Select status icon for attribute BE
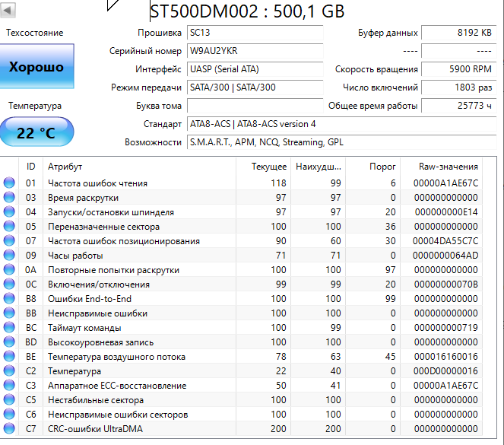504x445 pixels. (x=9, y=356)
